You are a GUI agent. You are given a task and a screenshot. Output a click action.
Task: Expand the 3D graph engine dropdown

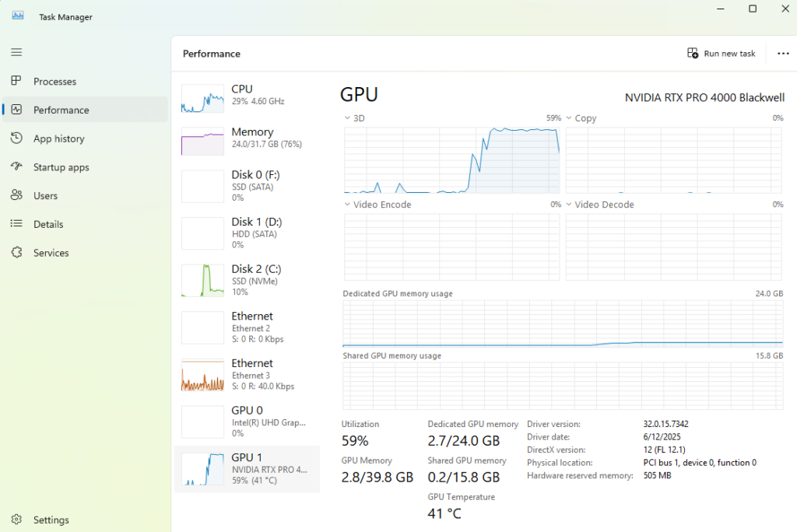[x=348, y=118]
